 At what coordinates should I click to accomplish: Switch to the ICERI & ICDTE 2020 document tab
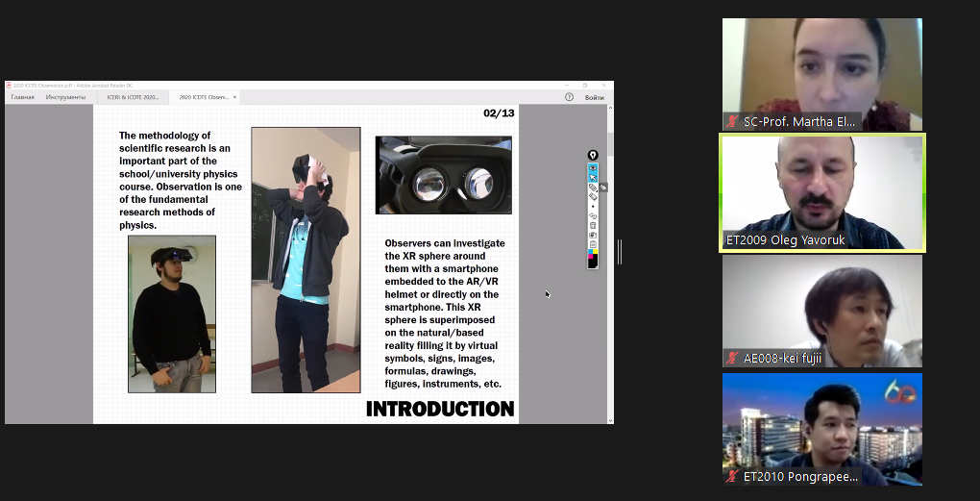(133, 97)
